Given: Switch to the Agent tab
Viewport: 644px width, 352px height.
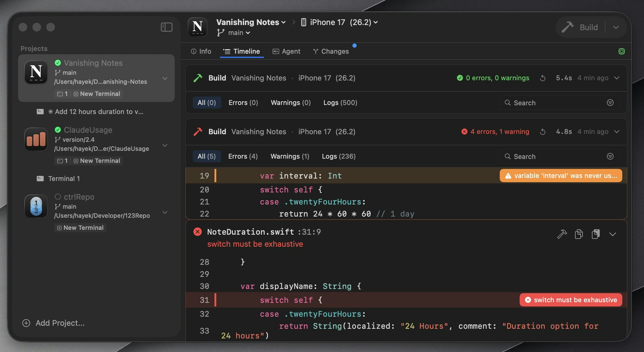Looking at the screenshot, I should [286, 52].
